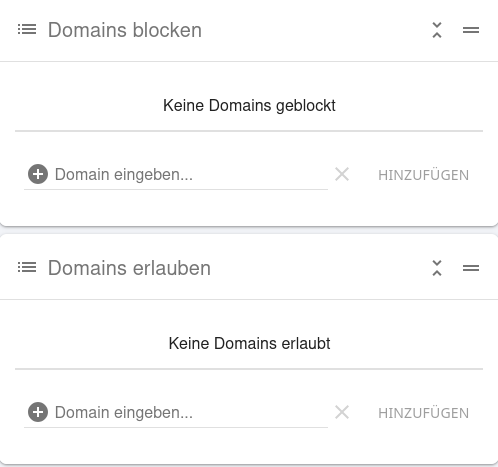
Task: Clear the allow domain input with the X
Action: (342, 412)
